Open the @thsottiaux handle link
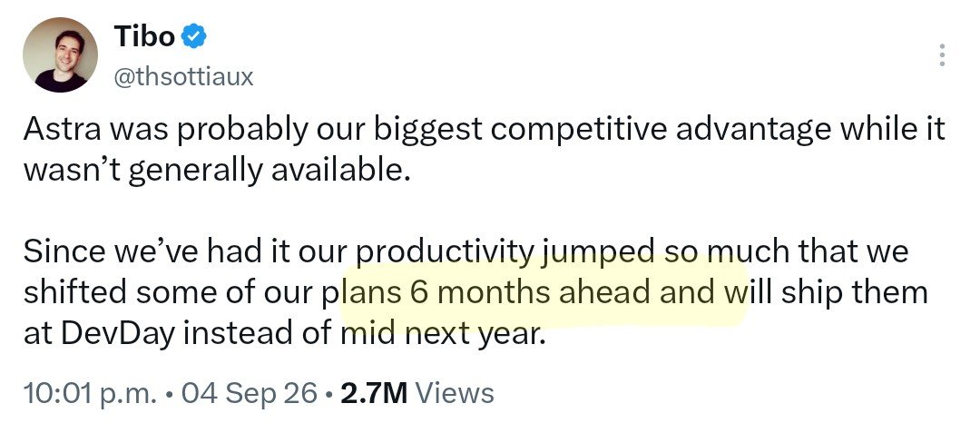Viewport: 980px width, 423px height. [x=183, y=77]
